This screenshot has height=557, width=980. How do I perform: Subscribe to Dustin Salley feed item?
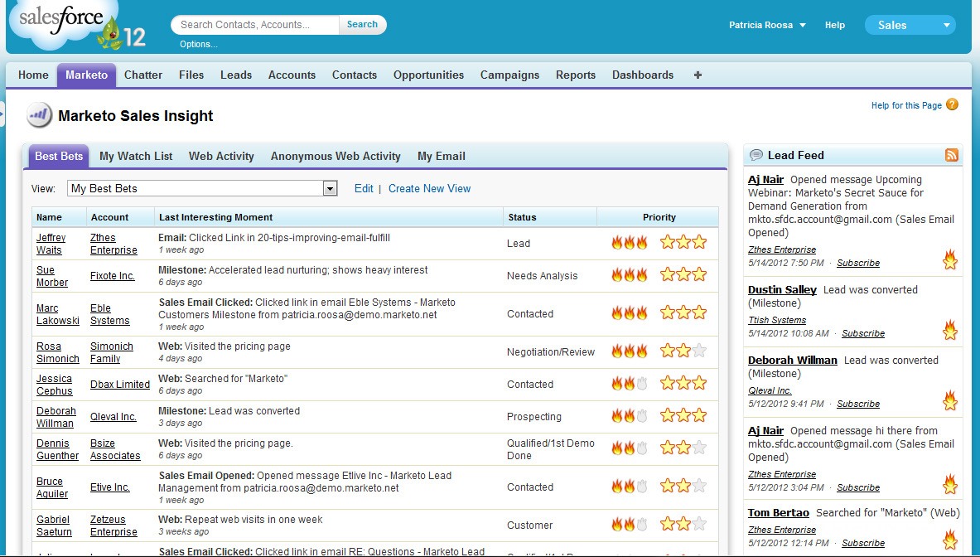pos(863,333)
